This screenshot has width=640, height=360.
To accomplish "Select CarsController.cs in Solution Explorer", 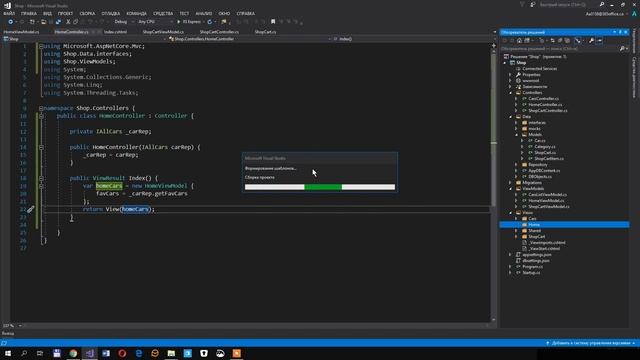I will (x=544, y=99).
